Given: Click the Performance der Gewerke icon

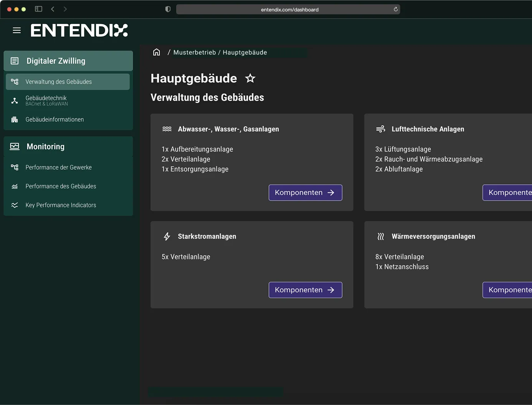Looking at the screenshot, I should (15, 167).
